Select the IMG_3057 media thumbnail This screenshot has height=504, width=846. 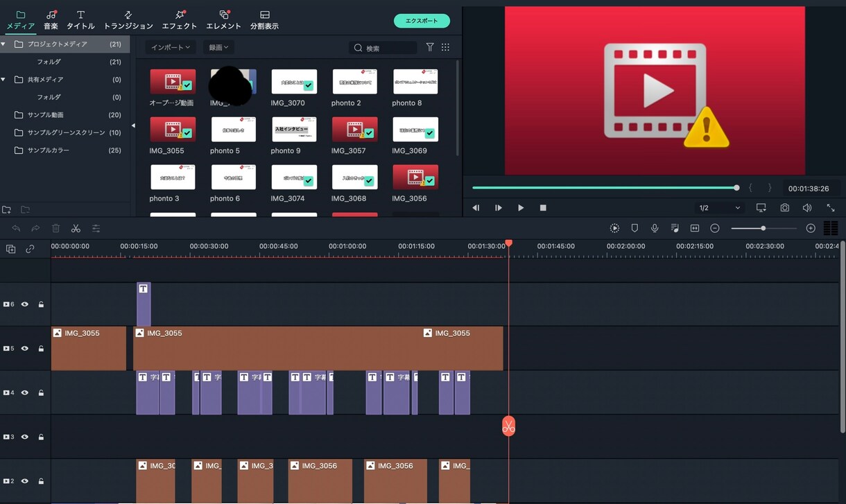pos(354,129)
